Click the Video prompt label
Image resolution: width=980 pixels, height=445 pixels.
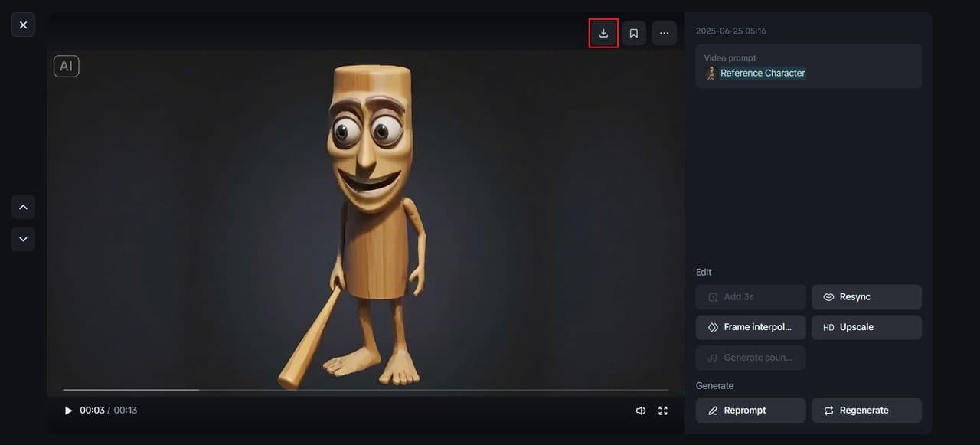click(x=730, y=58)
